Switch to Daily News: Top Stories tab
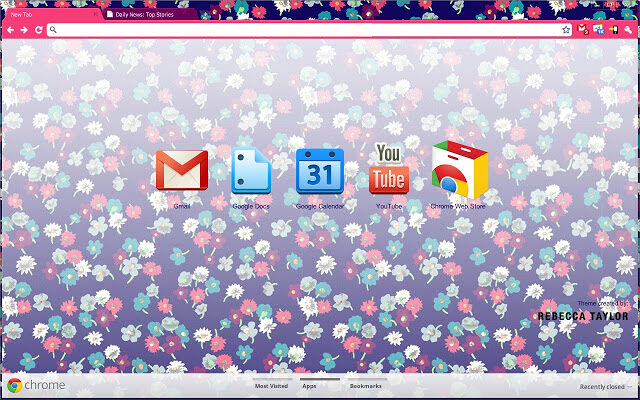Screen dimensions: 640x400 coord(151,14)
